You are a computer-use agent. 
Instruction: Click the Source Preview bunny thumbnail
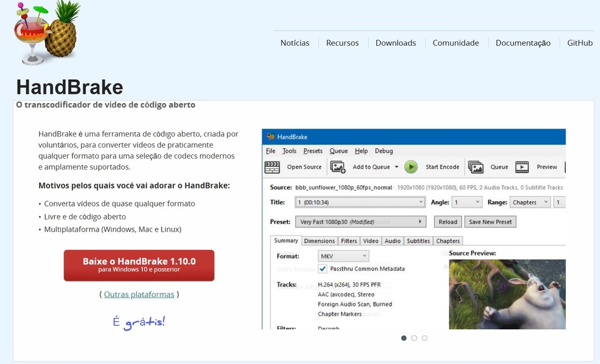pos(507,294)
